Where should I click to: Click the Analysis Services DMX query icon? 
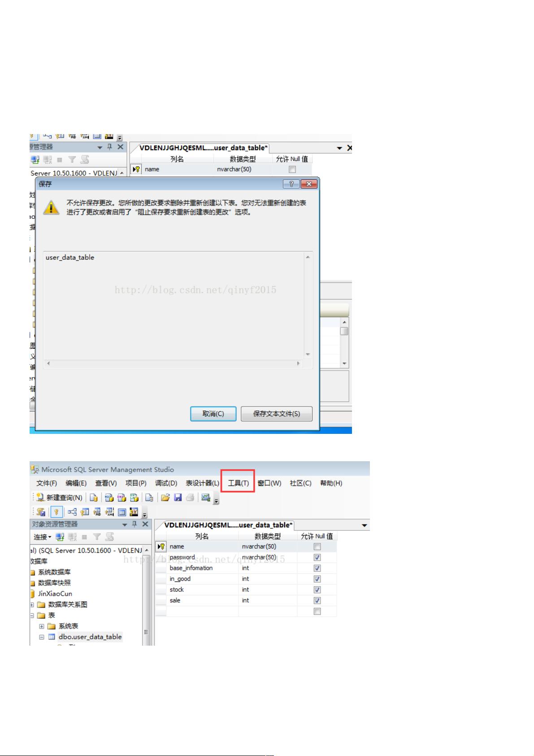122,498
